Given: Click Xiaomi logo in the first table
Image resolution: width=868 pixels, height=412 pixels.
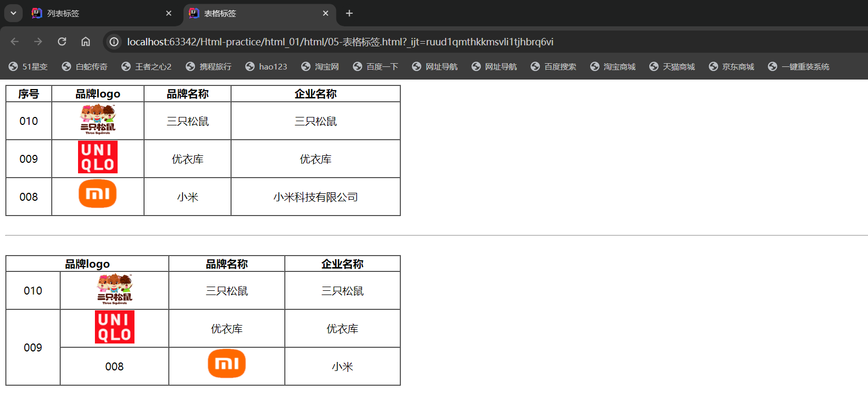Looking at the screenshot, I should [98, 194].
